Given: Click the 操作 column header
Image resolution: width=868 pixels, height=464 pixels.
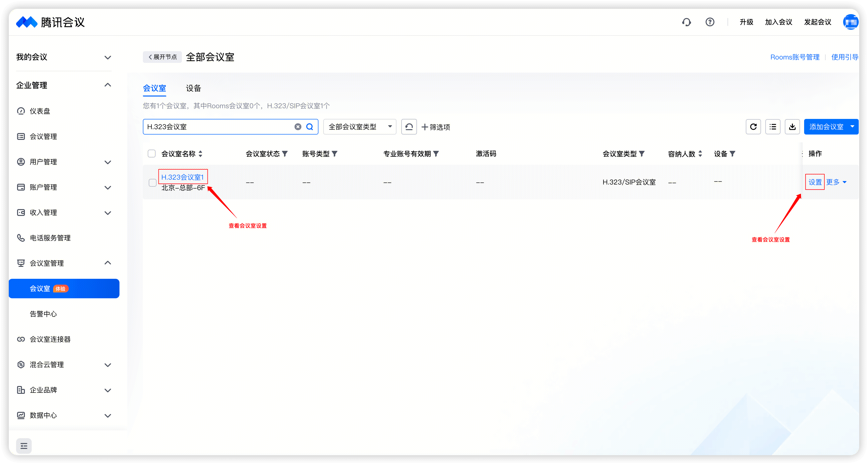Looking at the screenshot, I should coord(815,154).
